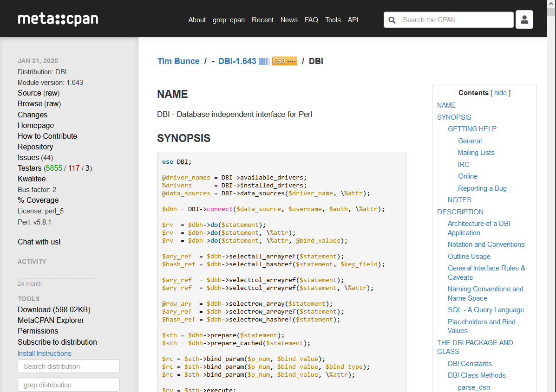This screenshot has height=392, width=556.
Task: Jump to Outline Usage
Action: click(x=469, y=257)
